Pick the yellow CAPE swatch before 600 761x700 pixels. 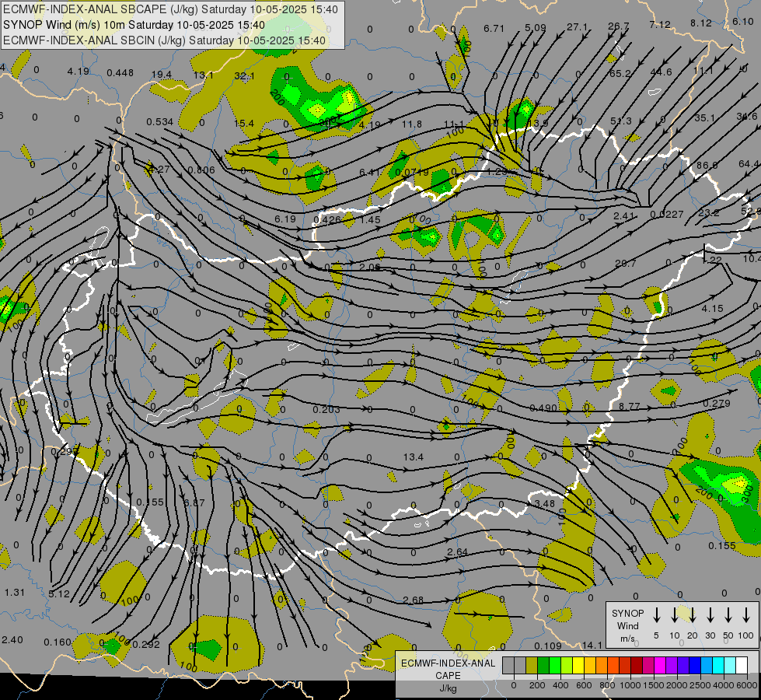click(578, 665)
